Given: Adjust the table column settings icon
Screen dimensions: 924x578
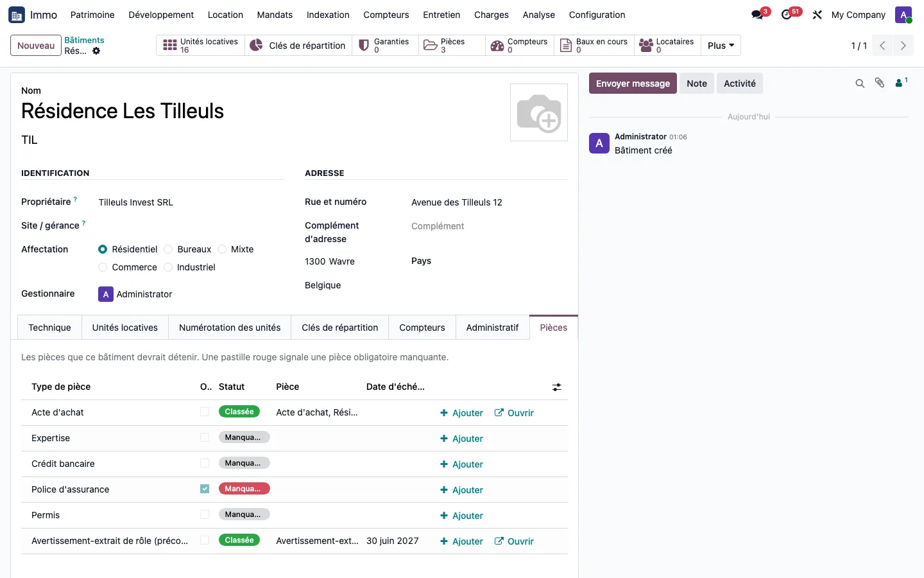Looking at the screenshot, I should pos(557,387).
